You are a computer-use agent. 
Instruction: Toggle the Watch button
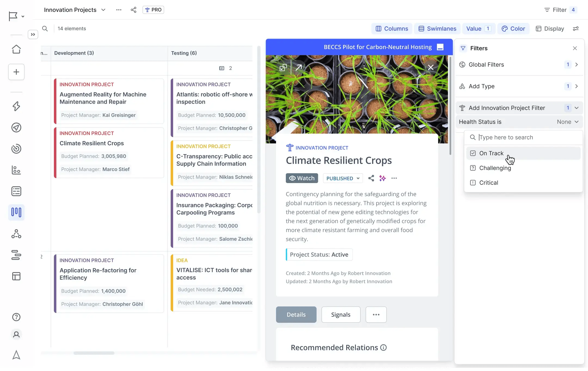[302, 178]
